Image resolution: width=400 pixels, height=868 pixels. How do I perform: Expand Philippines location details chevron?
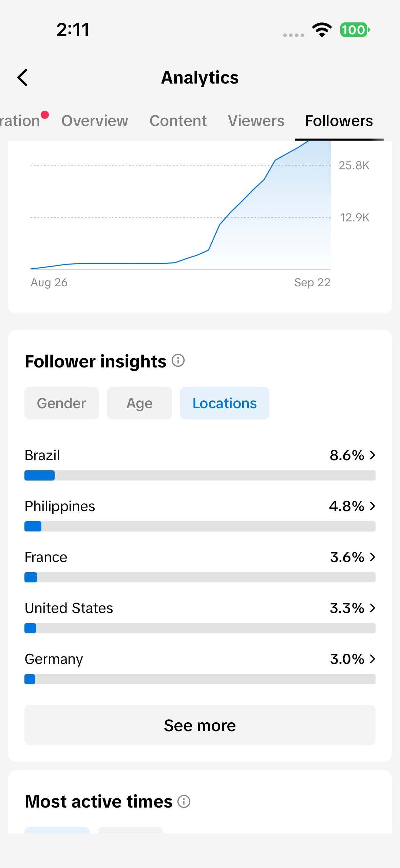point(373,506)
